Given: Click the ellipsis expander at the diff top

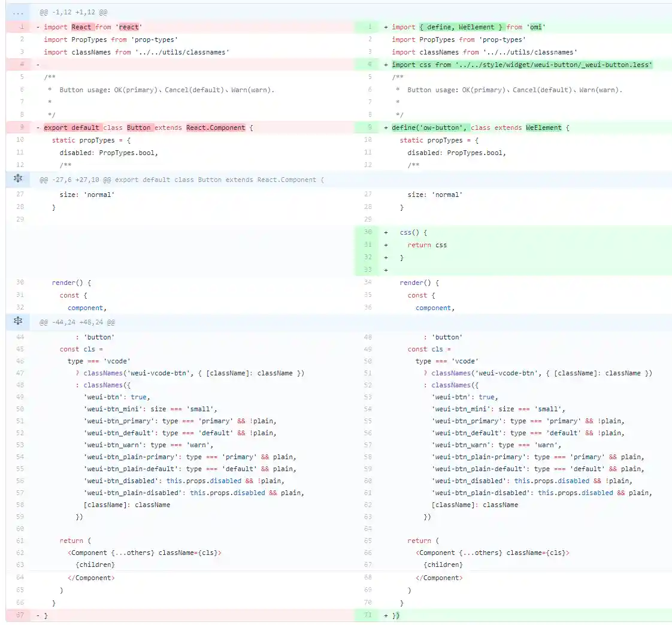Looking at the screenshot, I should 17,12.
